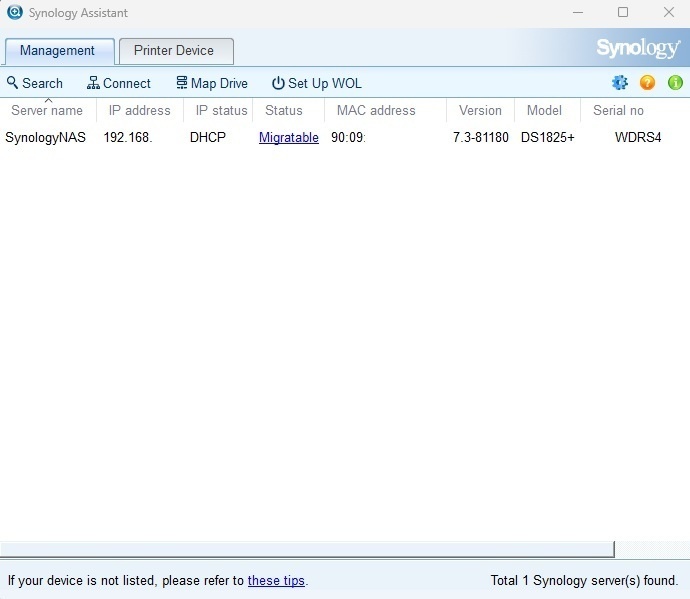Sort by the Model column header

coord(547,110)
